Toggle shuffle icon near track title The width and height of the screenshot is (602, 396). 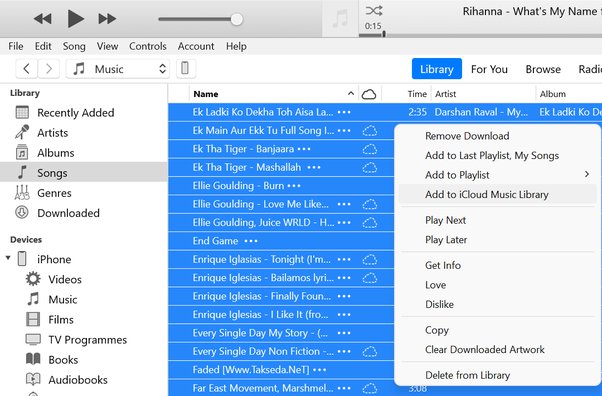point(374,10)
